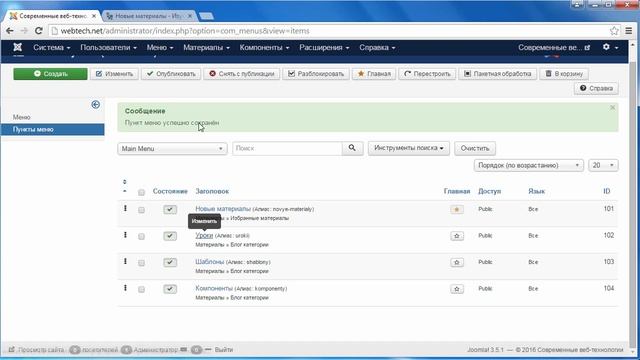The image size is (640, 360).
Task: Open the Меню dropdown in navbar
Action: click(x=160, y=47)
